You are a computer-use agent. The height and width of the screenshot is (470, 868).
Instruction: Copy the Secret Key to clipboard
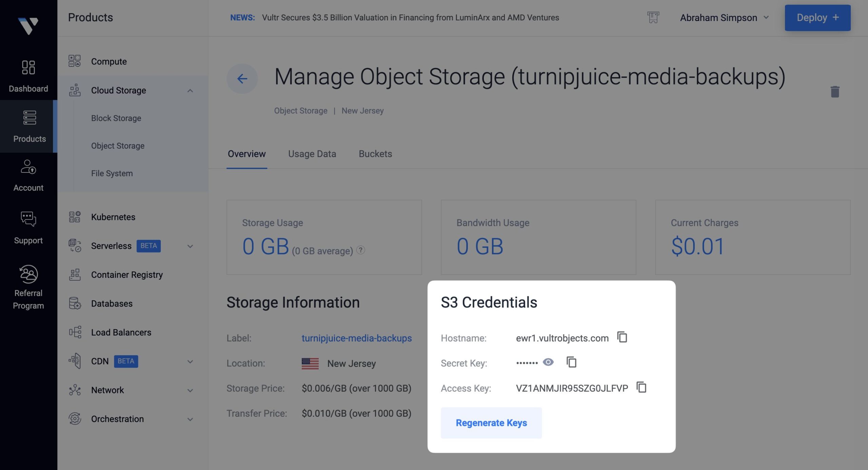(572, 362)
